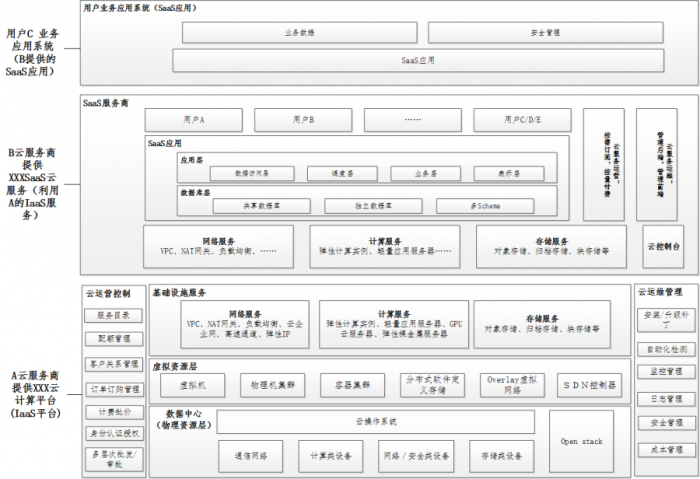Select the SDN控制器 box
700x479 pixels.
[586, 384]
